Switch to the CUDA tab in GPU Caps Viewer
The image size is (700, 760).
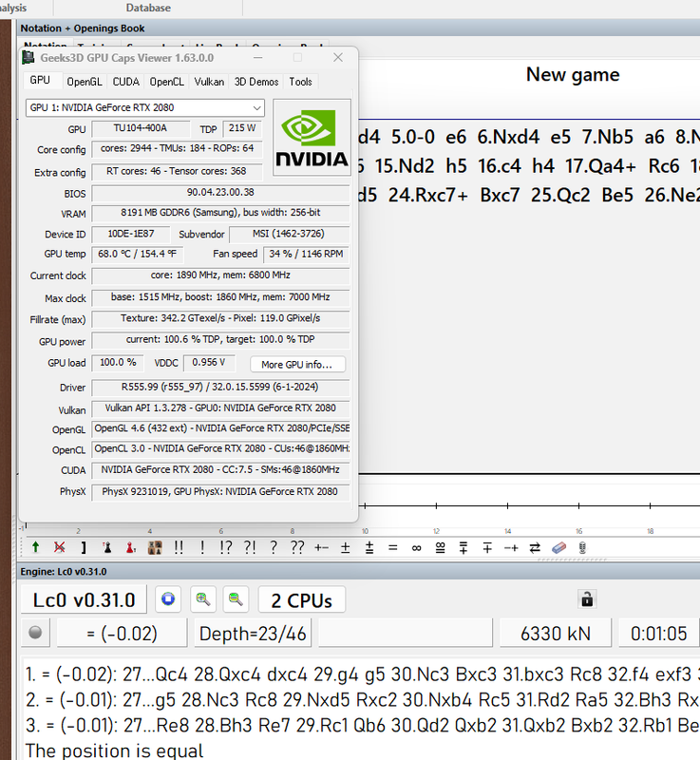(x=126, y=82)
